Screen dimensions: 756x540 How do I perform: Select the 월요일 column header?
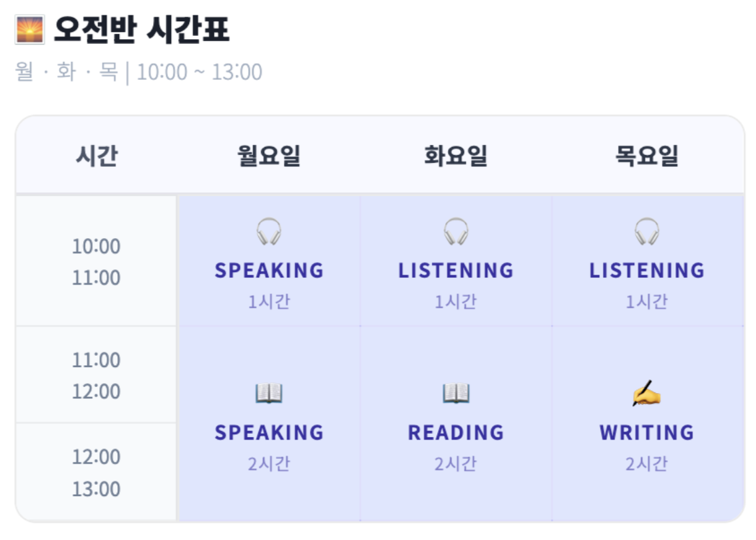(x=269, y=156)
